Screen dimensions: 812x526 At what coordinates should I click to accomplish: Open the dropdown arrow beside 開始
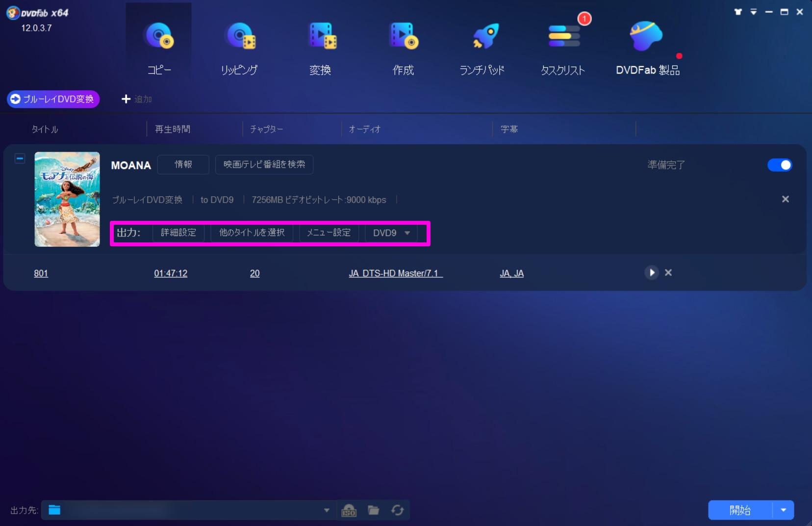(x=784, y=510)
